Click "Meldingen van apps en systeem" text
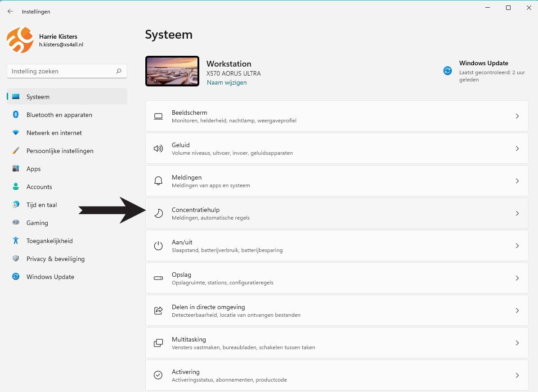Image resolution: width=538 pixels, height=392 pixels. coord(211,185)
